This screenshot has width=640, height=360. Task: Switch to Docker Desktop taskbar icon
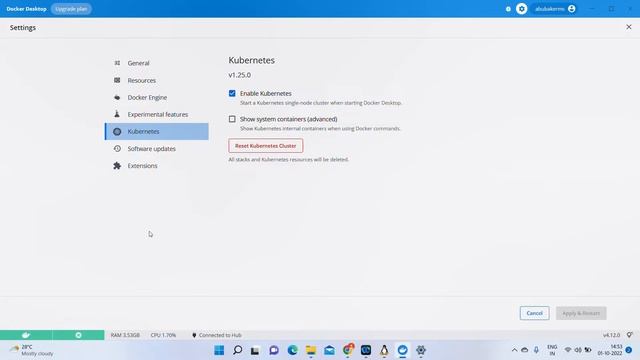(x=402, y=350)
